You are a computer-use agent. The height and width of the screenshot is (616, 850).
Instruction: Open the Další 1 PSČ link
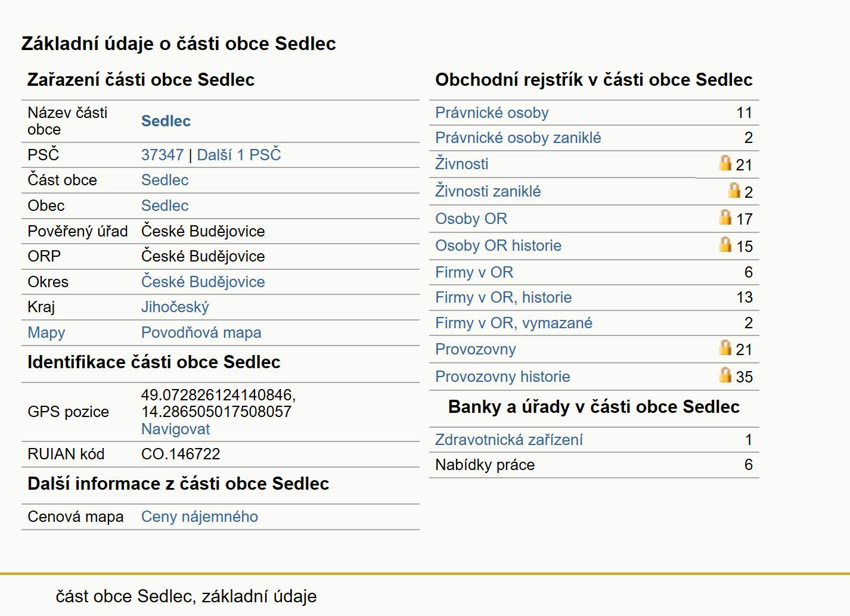pos(238,155)
